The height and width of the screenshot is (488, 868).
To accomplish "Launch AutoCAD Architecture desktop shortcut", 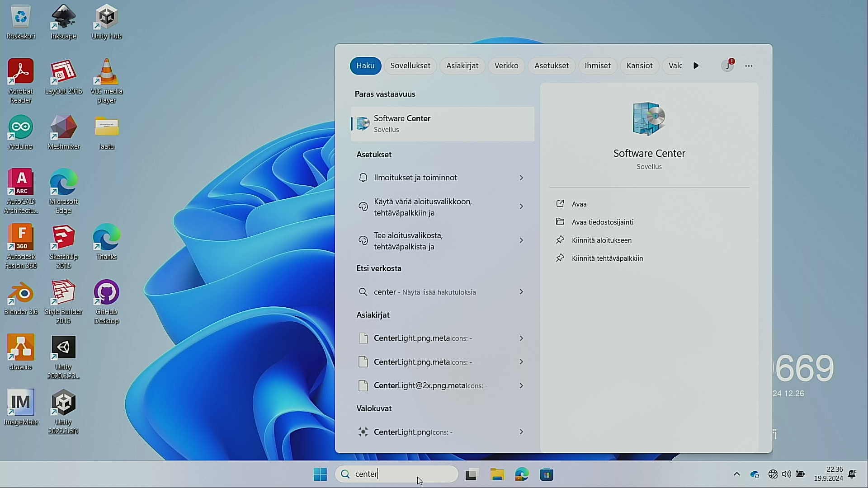I will (x=21, y=191).
